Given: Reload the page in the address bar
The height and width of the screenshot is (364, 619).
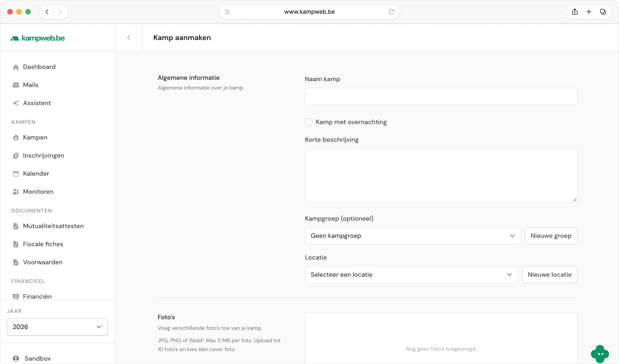Looking at the screenshot, I should pos(392,12).
